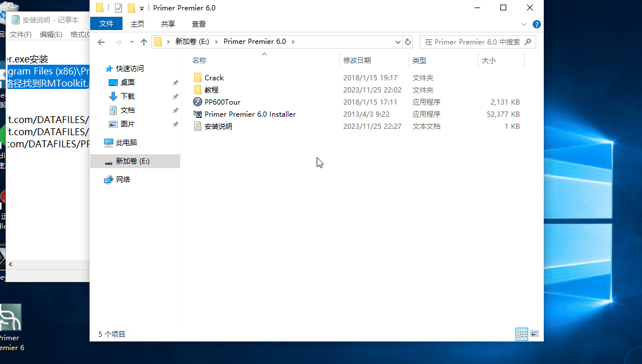
Task: Select 网络 in navigation pane
Action: (x=123, y=179)
